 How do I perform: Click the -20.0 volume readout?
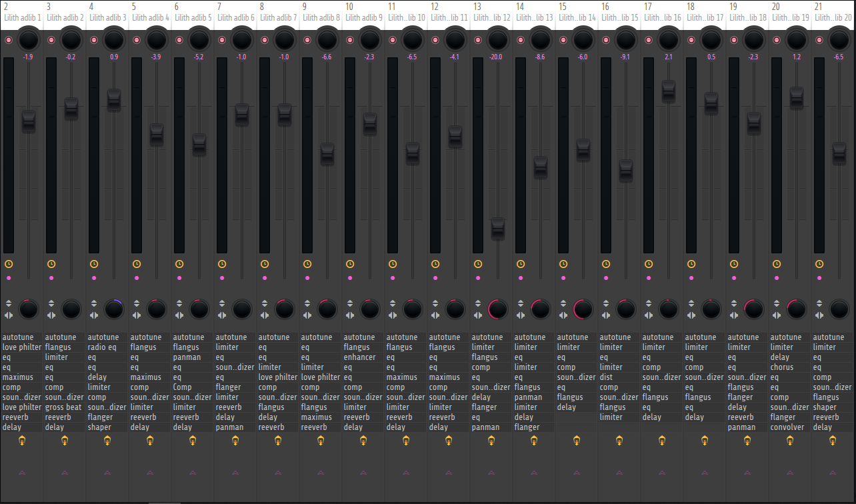[x=495, y=57]
